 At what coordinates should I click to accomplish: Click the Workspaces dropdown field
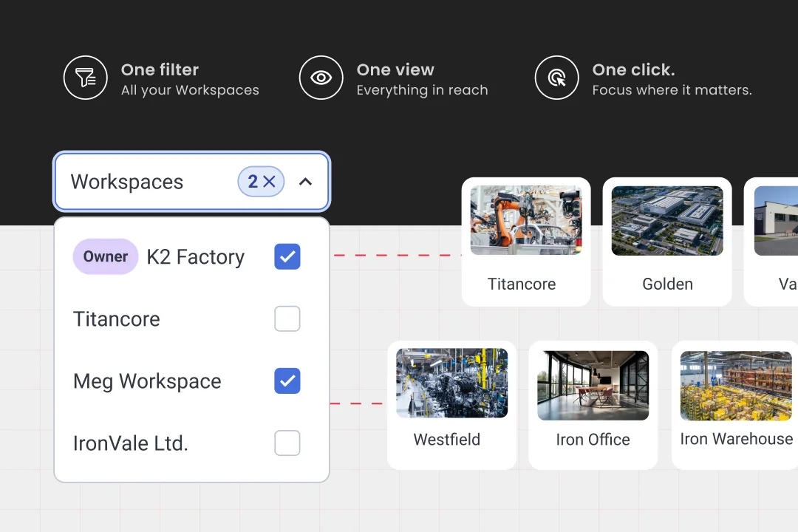(x=192, y=181)
